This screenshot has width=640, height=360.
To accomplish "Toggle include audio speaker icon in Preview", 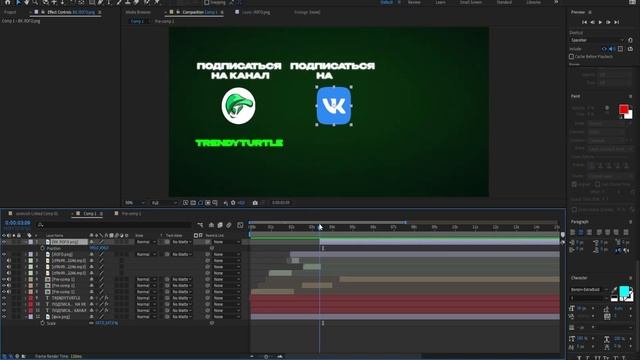I will [x=612, y=49].
